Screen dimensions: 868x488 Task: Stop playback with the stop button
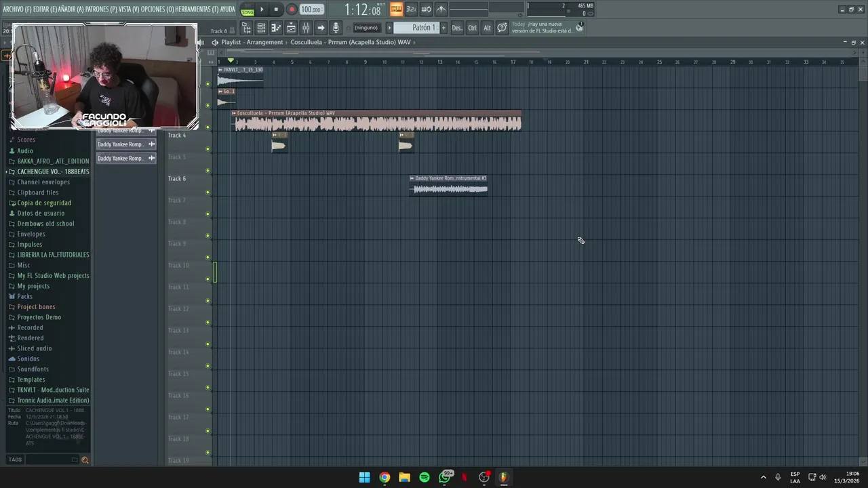point(276,9)
